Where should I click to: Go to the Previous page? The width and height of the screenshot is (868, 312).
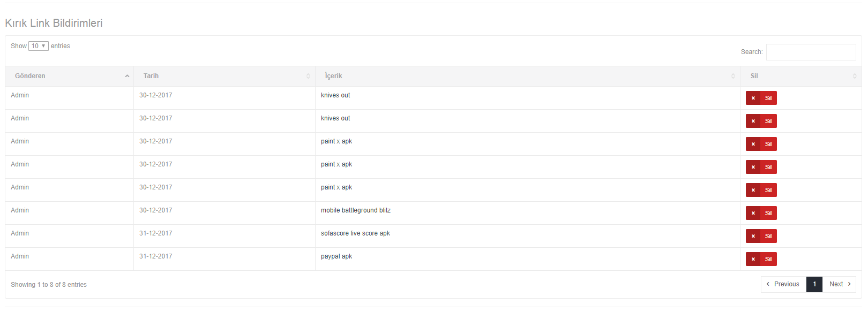pyautogui.click(x=783, y=284)
